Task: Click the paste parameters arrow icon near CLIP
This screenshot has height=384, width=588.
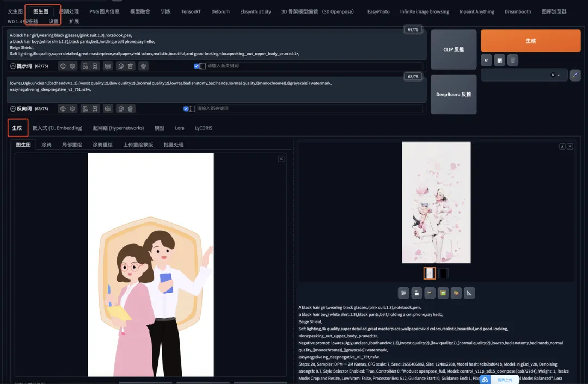Action: [487, 60]
